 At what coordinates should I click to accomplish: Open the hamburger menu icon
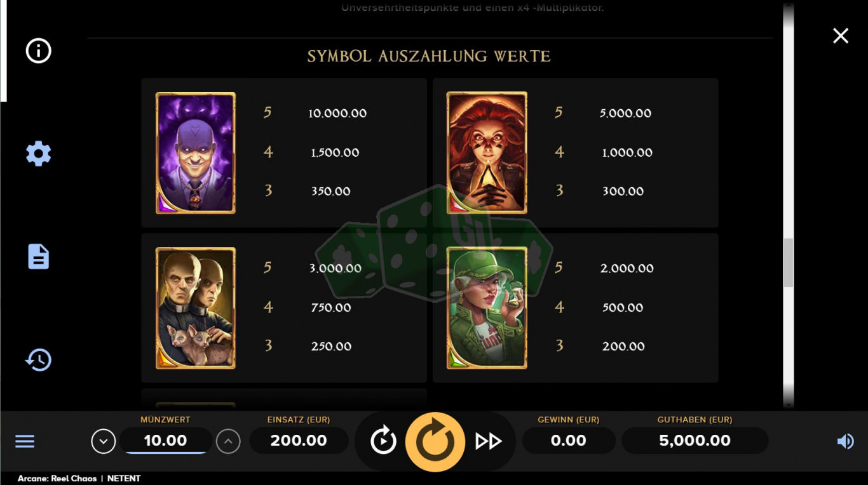25,441
